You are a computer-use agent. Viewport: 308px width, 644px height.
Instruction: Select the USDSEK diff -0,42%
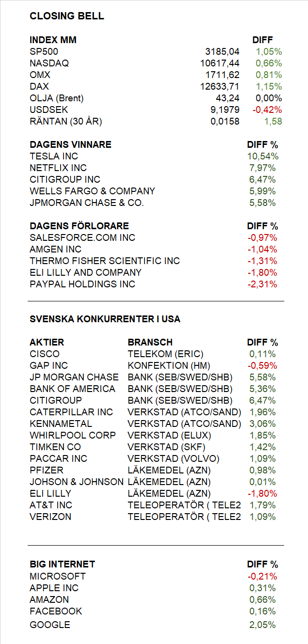(267, 110)
